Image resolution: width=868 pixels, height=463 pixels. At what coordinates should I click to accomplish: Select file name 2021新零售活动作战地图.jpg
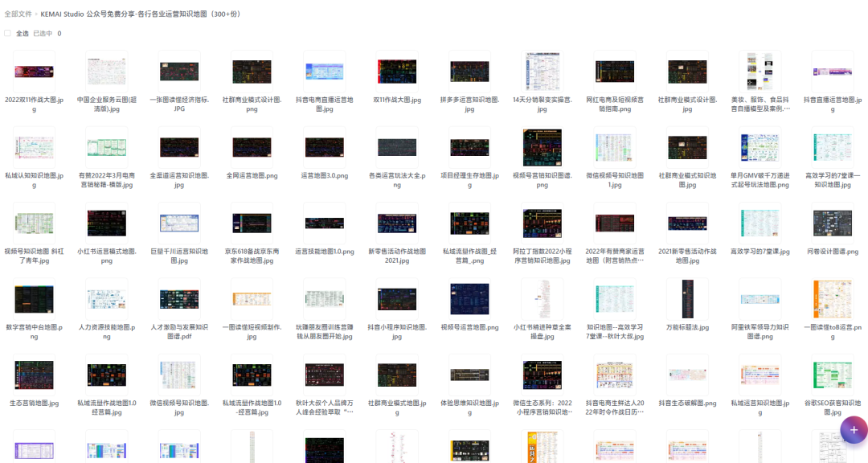687,256
